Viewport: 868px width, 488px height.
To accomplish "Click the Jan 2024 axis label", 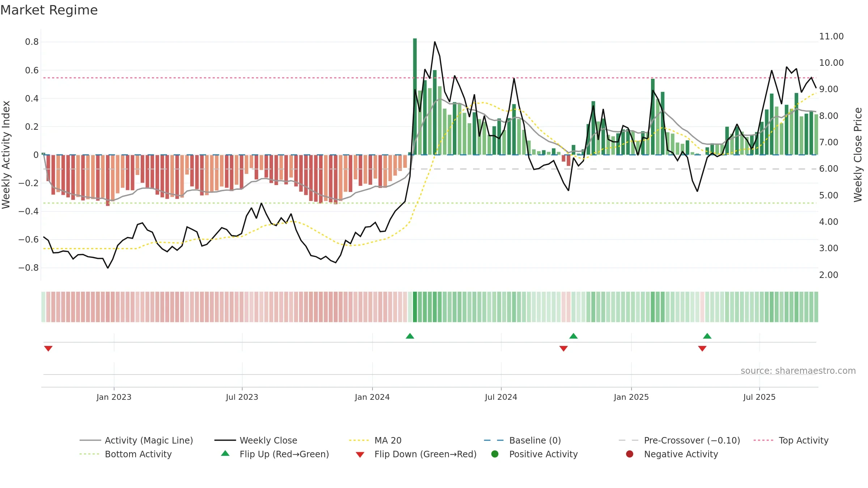I will tap(372, 397).
